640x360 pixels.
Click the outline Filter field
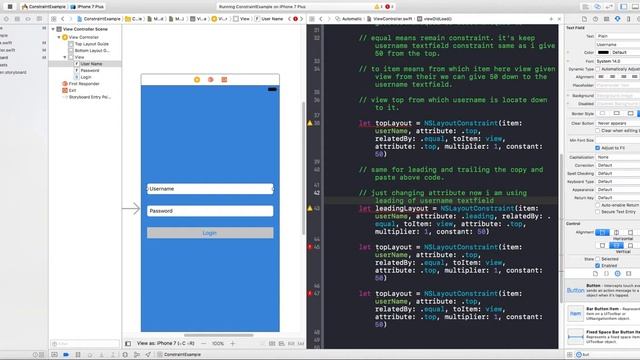(x=85, y=344)
